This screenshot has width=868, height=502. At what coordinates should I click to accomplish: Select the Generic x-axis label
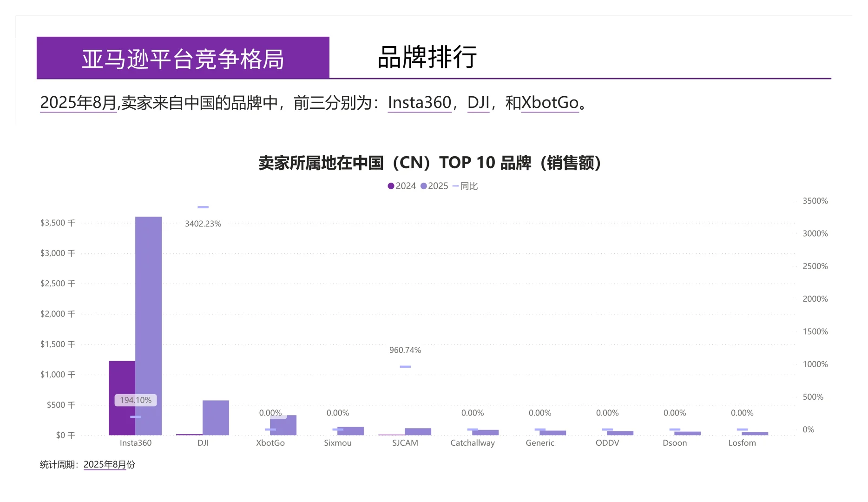[540, 443]
